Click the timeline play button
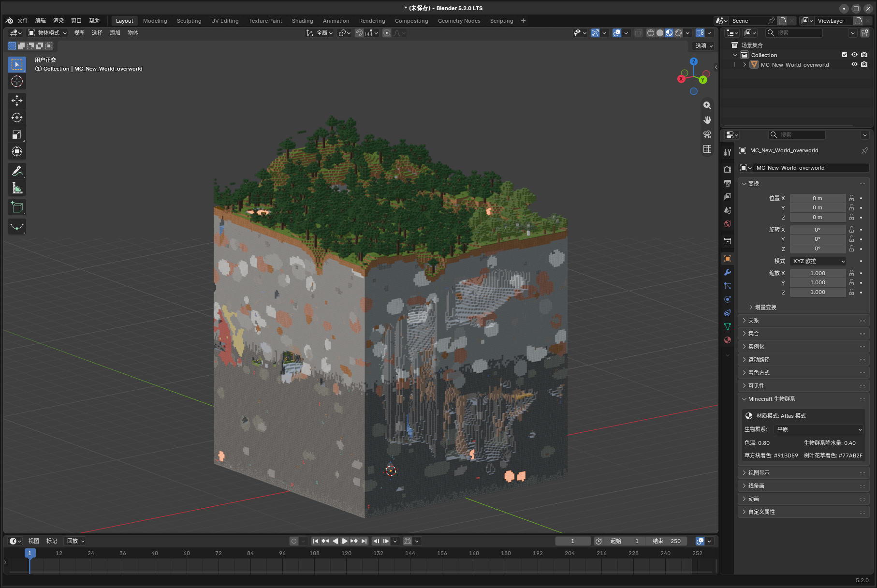Image resolution: width=877 pixels, height=588 pixels. [x=345, y=541]
